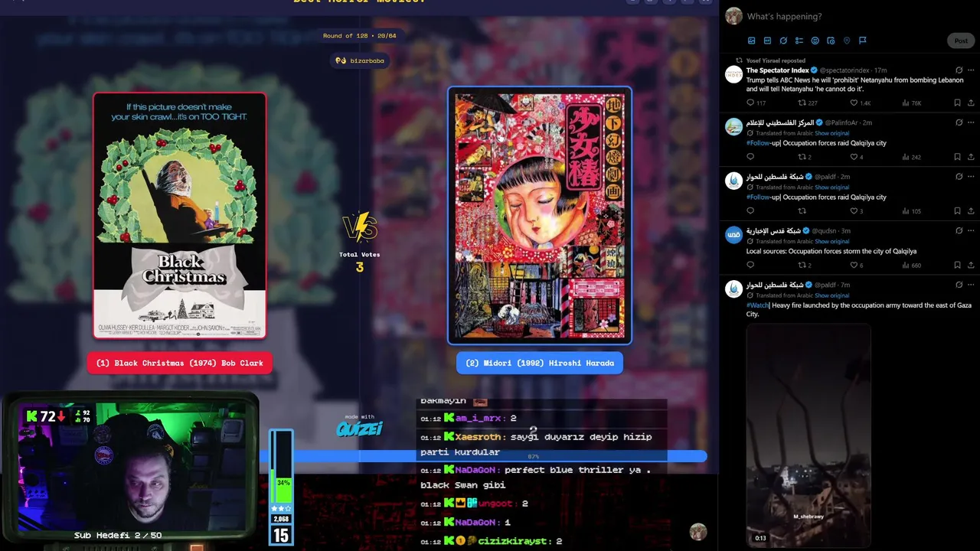The height and width of the screenshot is (551, 980).
Task: Click Post button in the composer
Action: [x=961, y=41]
